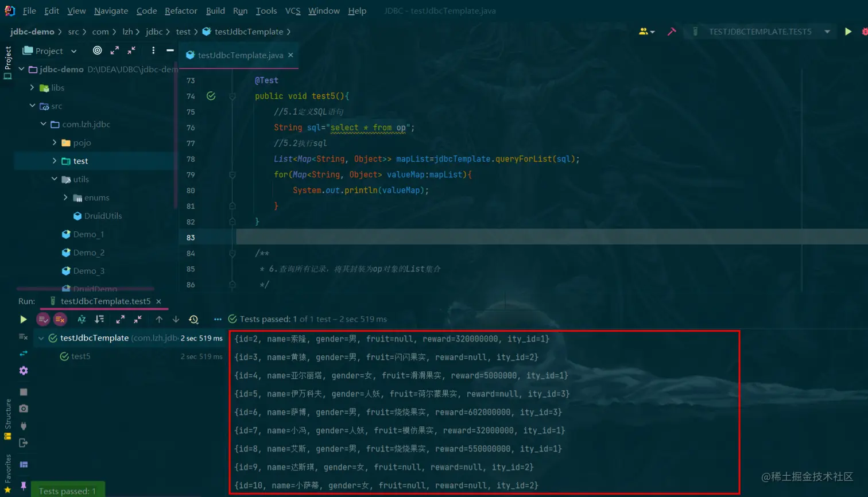Open the Tools menu
This screenshot has width=868, height=497.
[266, 10]
